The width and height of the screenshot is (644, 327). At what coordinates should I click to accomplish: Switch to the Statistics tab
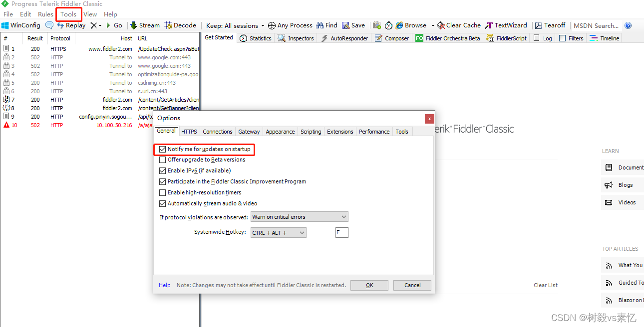click(255, 38)
